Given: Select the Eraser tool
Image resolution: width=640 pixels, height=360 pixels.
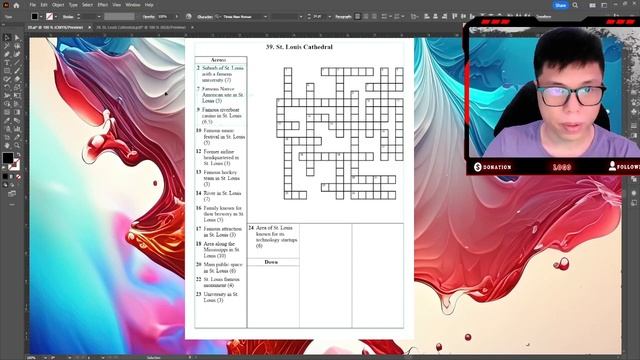Looking at the screenshot, I should [17, 79].
